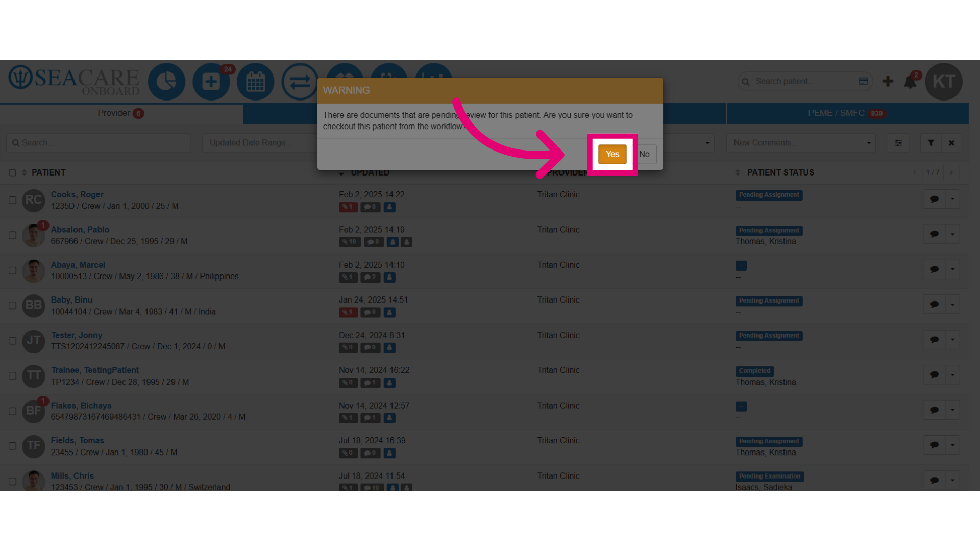This screenshot has height=551, width=980.
Task: Open patient Cooks, Roger
Action: (77, 194)
